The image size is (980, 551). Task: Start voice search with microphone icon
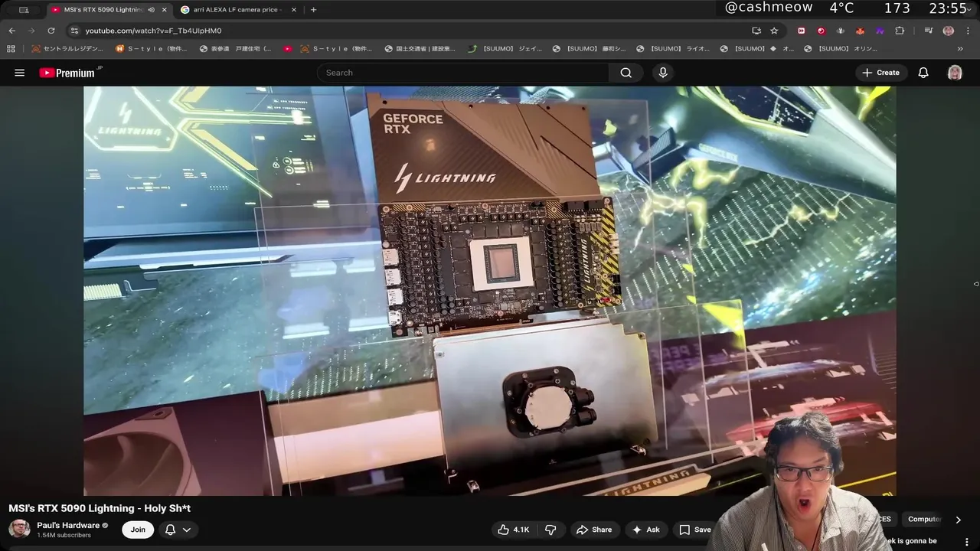click(663, 73)
